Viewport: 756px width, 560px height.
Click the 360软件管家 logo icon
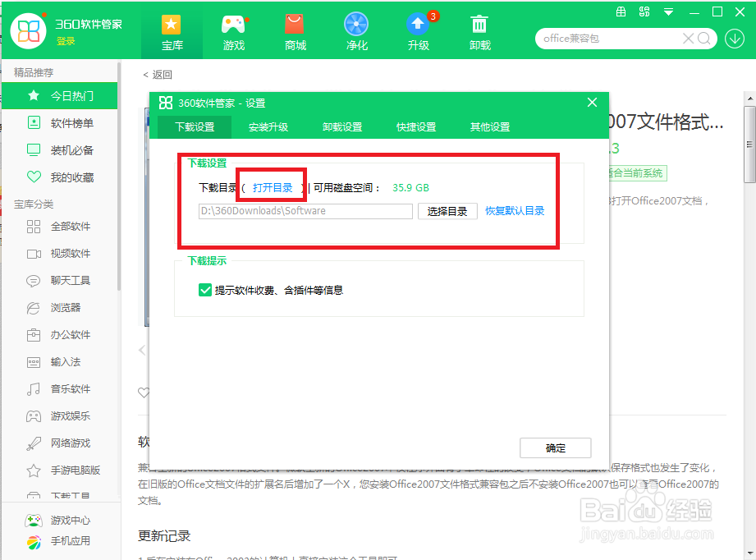click(x=29, y=31)
